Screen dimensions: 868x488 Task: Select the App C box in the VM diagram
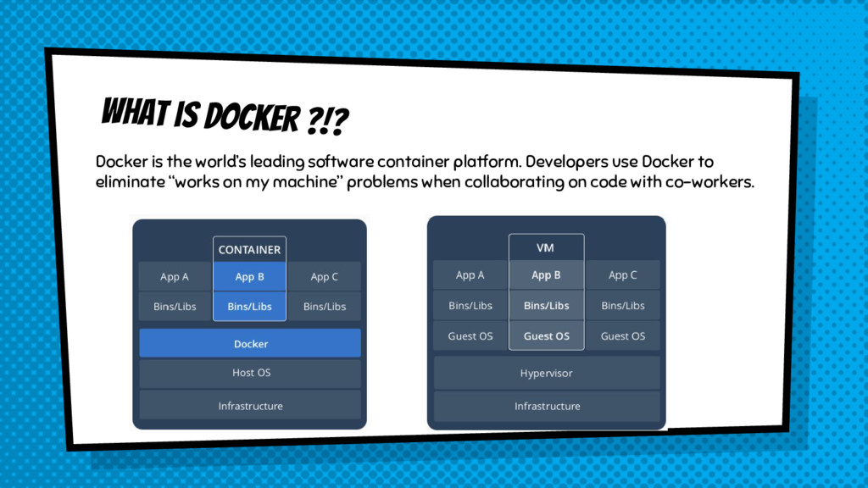623,275
